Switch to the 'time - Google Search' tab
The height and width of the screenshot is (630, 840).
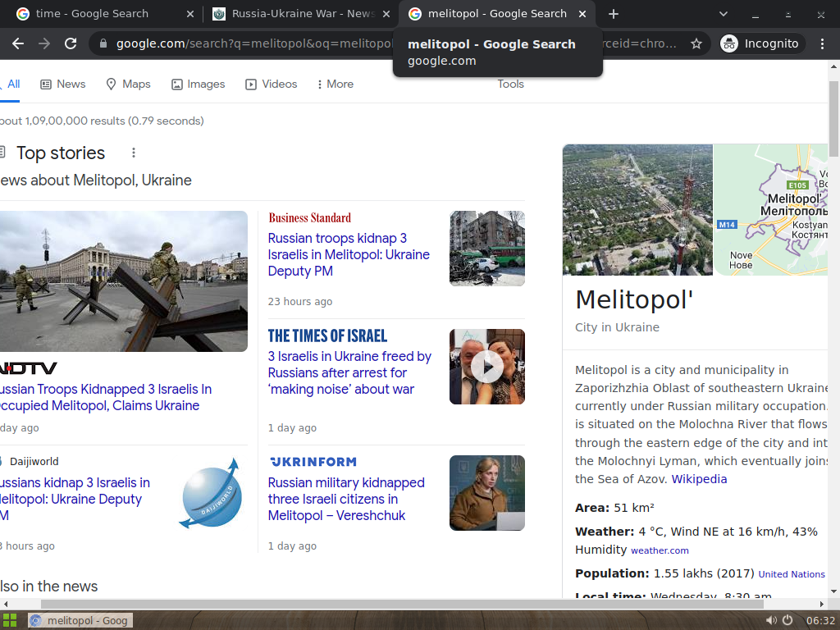tap(92, 14)
